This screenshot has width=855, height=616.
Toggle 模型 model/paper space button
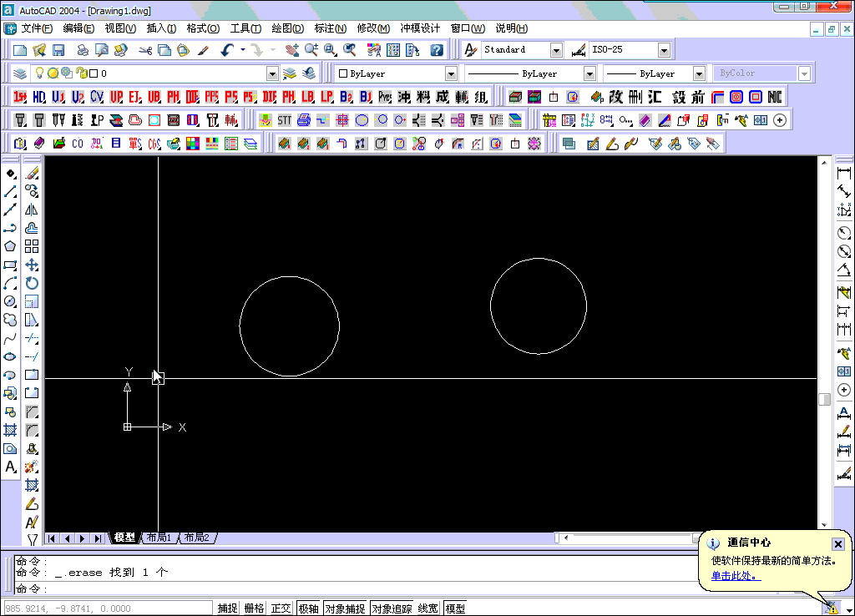[455, 608]
